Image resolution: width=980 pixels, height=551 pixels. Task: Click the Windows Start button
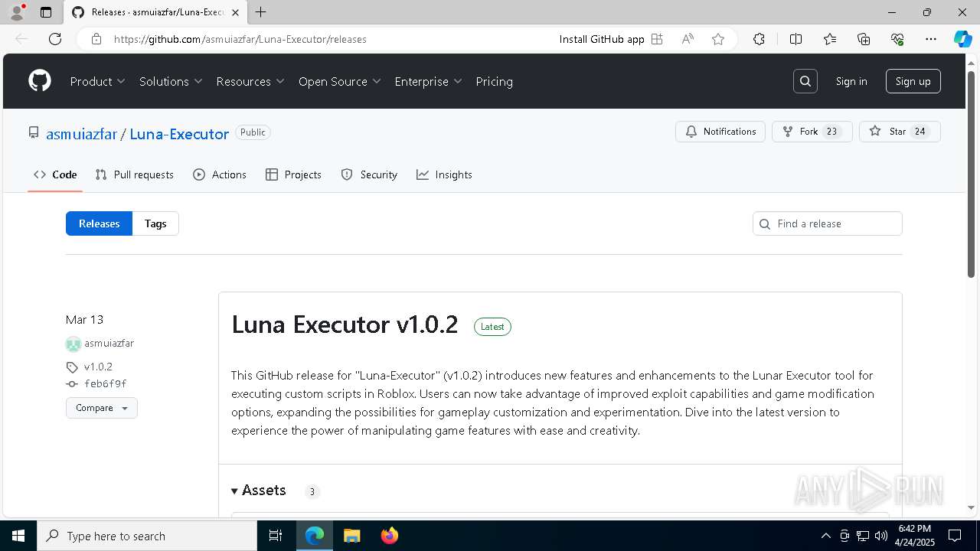[x=18, y=536]
